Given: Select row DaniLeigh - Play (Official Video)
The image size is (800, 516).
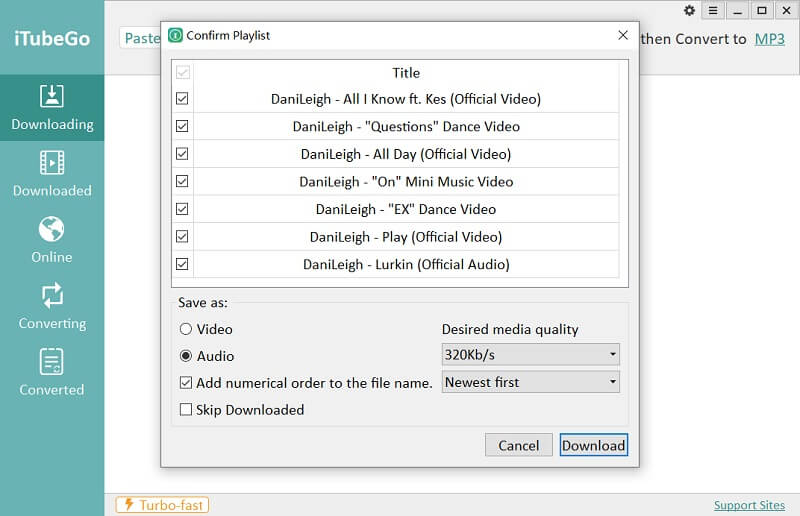Looking at the screenshot, I should point(406,236).
